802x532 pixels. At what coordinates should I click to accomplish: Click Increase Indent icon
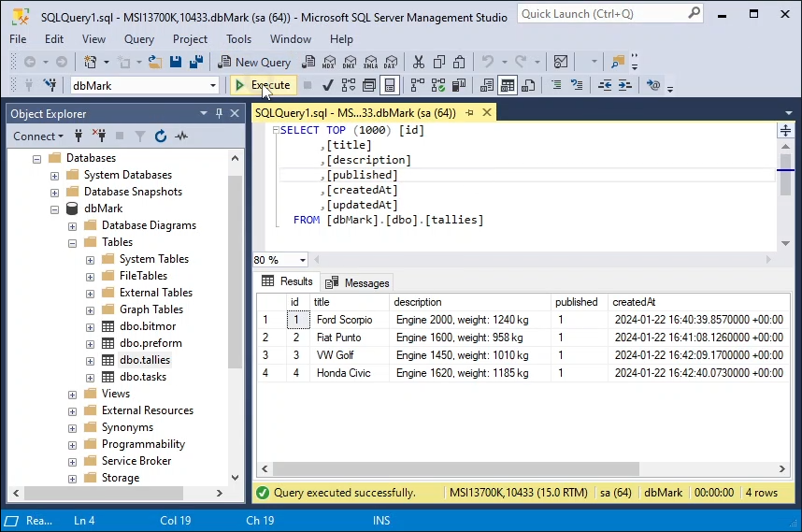click(x=625, y=85)
